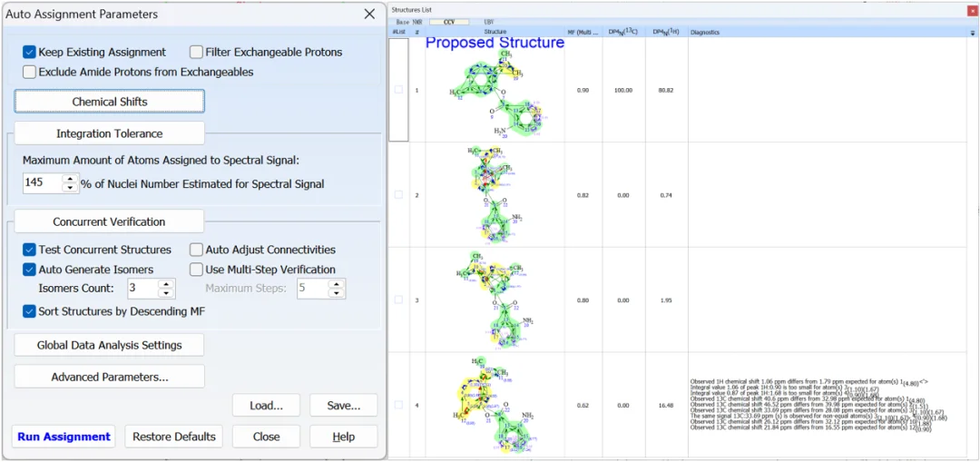
Task: Sort by the Structure column header
Action: click(495, 32)
